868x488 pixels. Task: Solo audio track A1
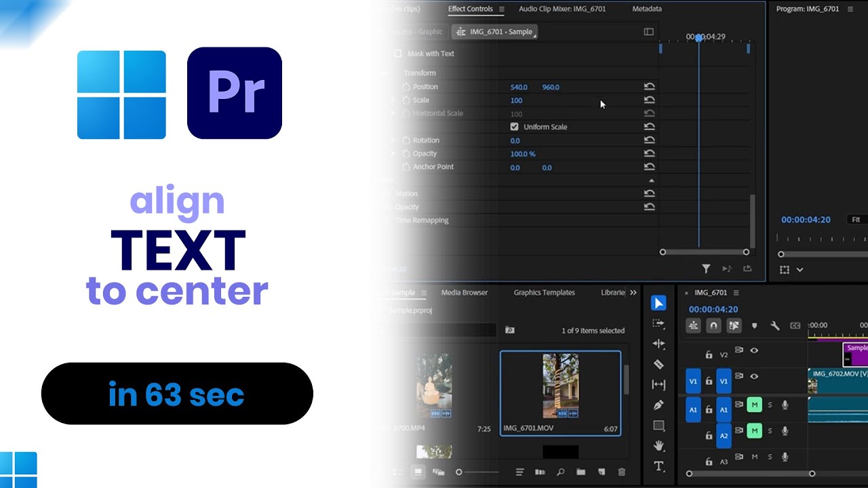click(x=770, y=405)
